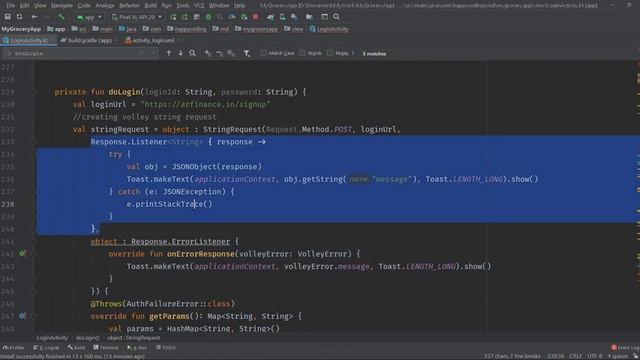This screenshot has height=360, width=640.
Task: Open the Profiler tool window
Action: click(14, 348)
